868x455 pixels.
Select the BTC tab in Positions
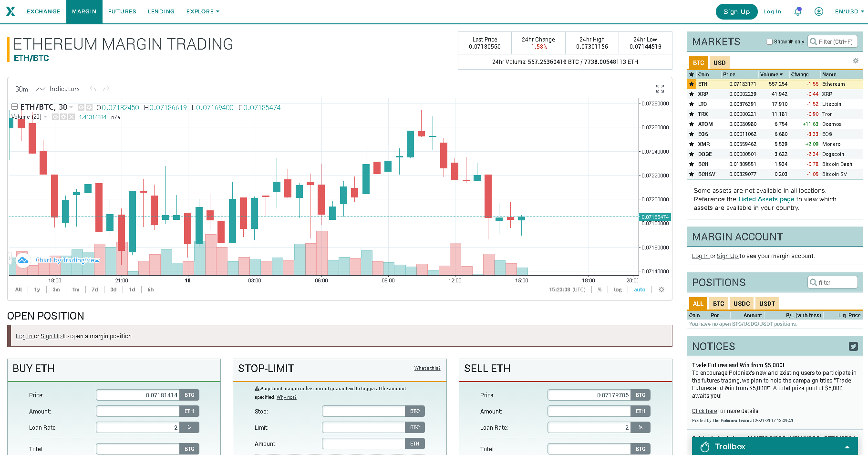coord(718,303)
